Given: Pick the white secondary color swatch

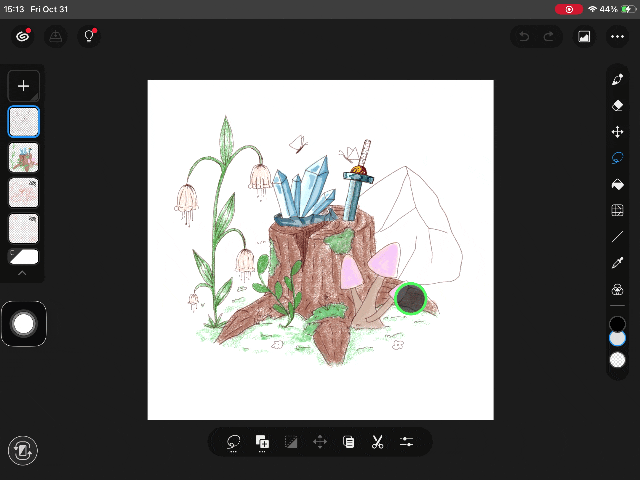Looking at the screenshot, I should coord(617,338).
